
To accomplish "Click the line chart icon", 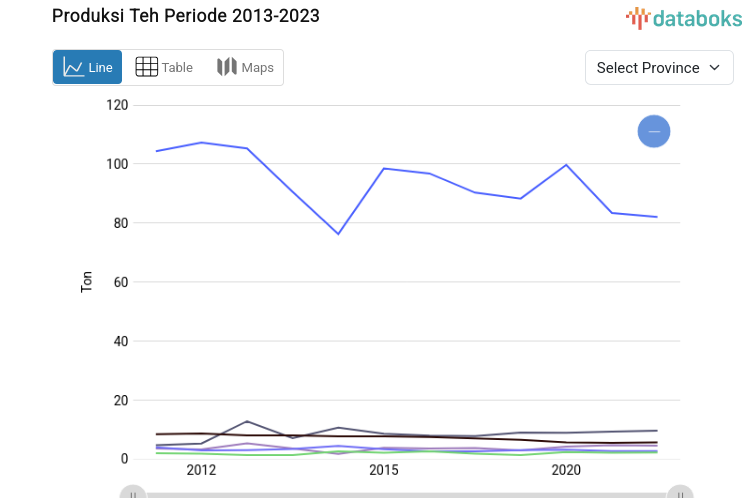I will point(73,68).
